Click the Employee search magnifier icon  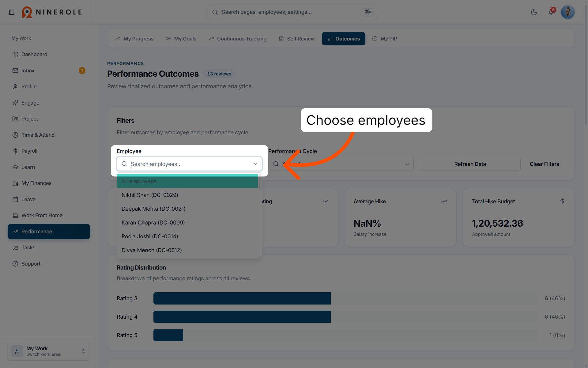(x=124, y=164)
